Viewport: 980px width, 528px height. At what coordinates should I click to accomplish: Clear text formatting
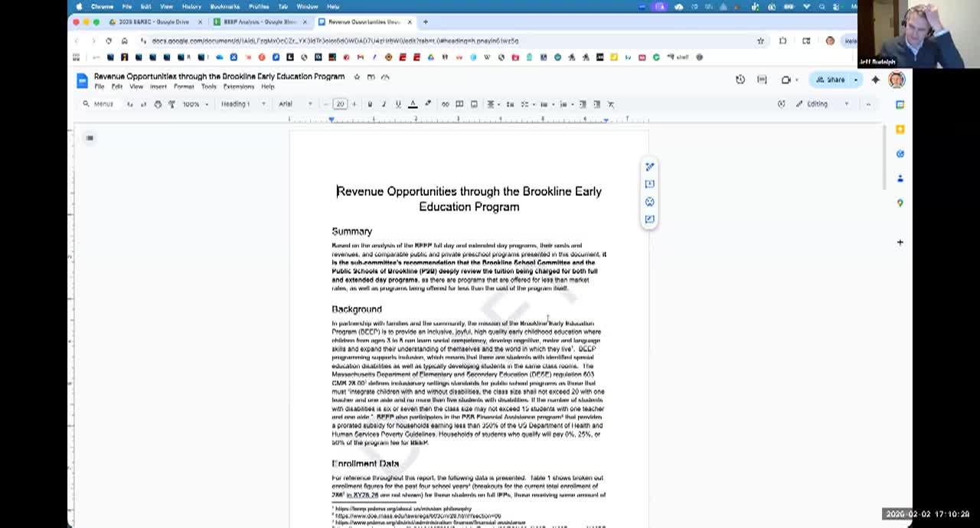point(612,104)
